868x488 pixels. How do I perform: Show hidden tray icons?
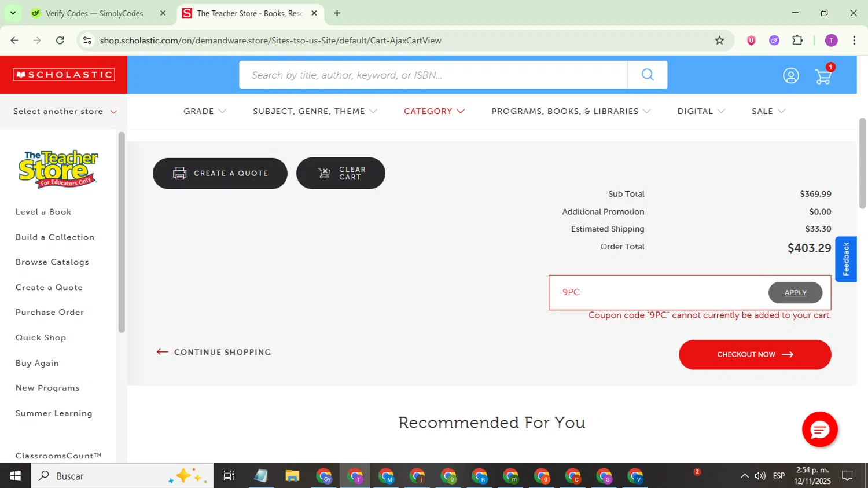[745, 476]
